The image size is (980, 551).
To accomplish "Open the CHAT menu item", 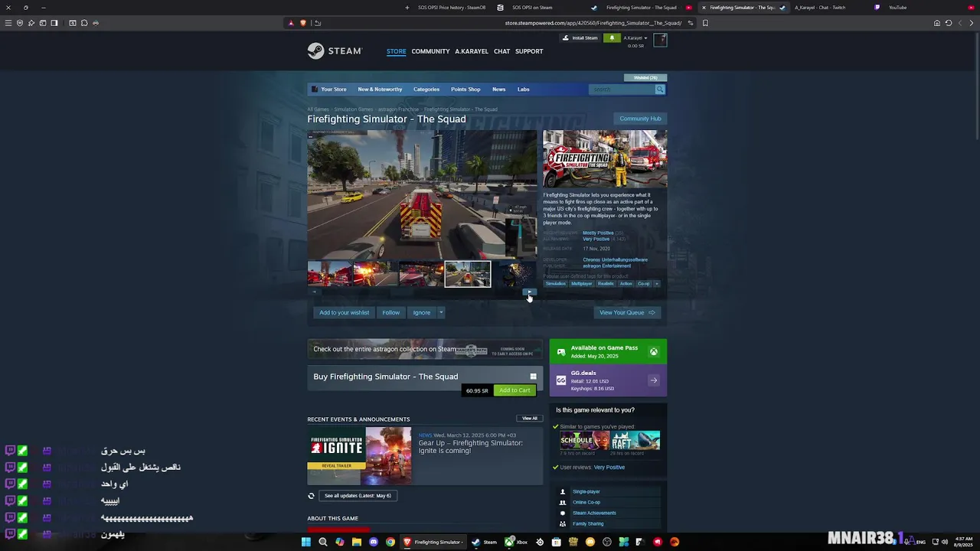I will (x=501, y=51).
